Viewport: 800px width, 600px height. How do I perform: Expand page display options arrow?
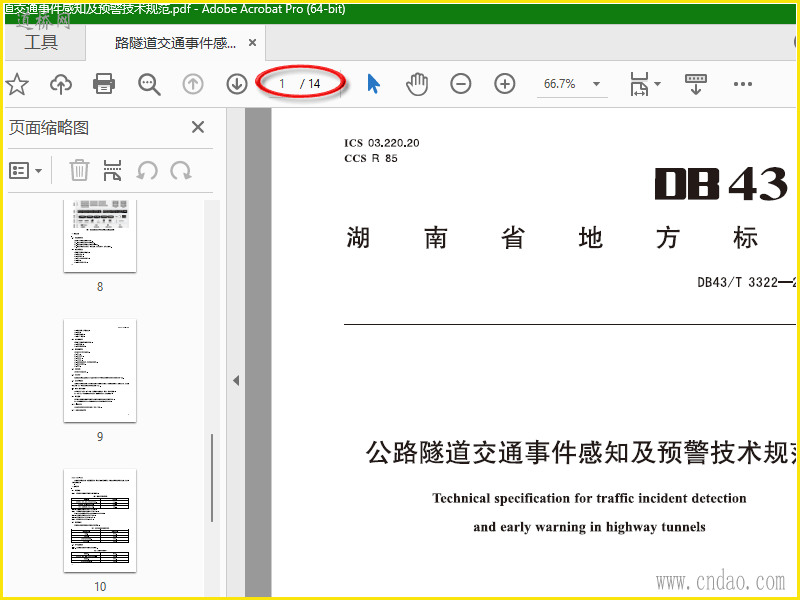point(658,84)
